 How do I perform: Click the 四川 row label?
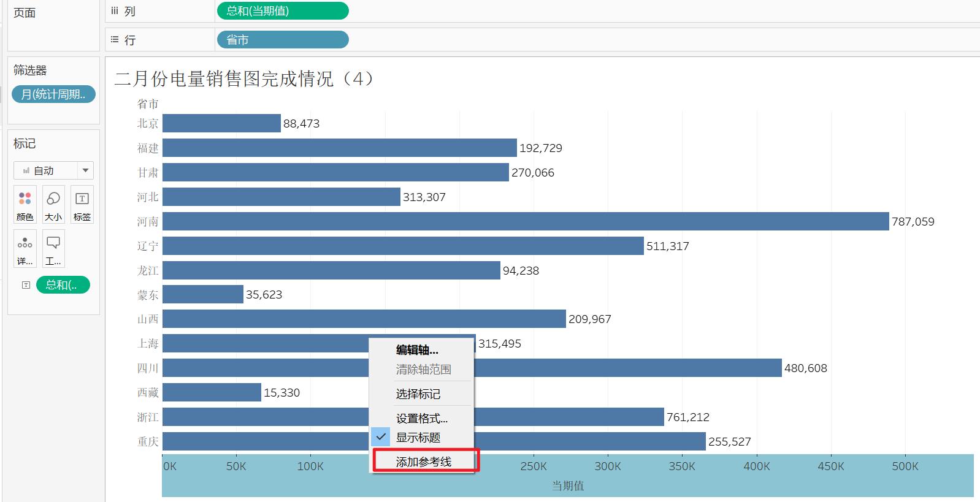click(148, 368)
